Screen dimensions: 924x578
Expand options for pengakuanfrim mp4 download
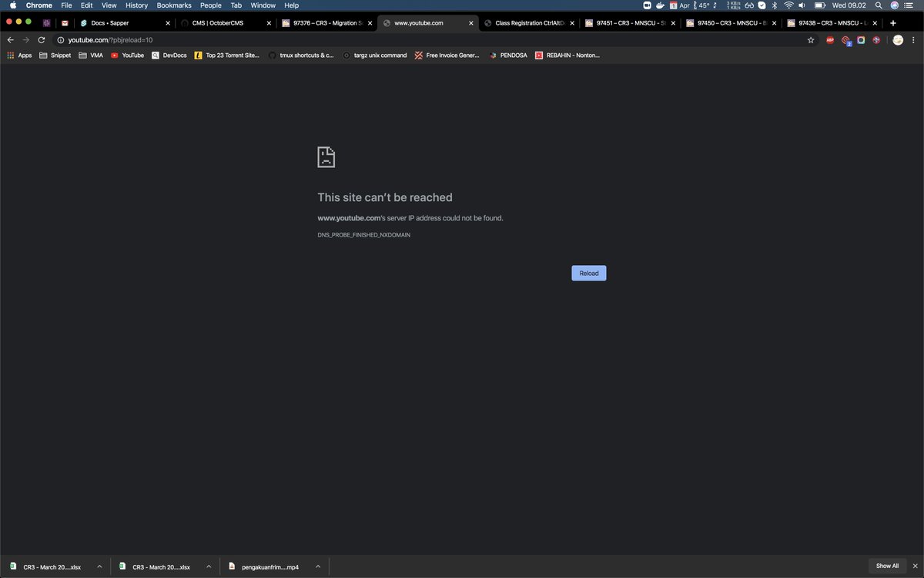318,566
